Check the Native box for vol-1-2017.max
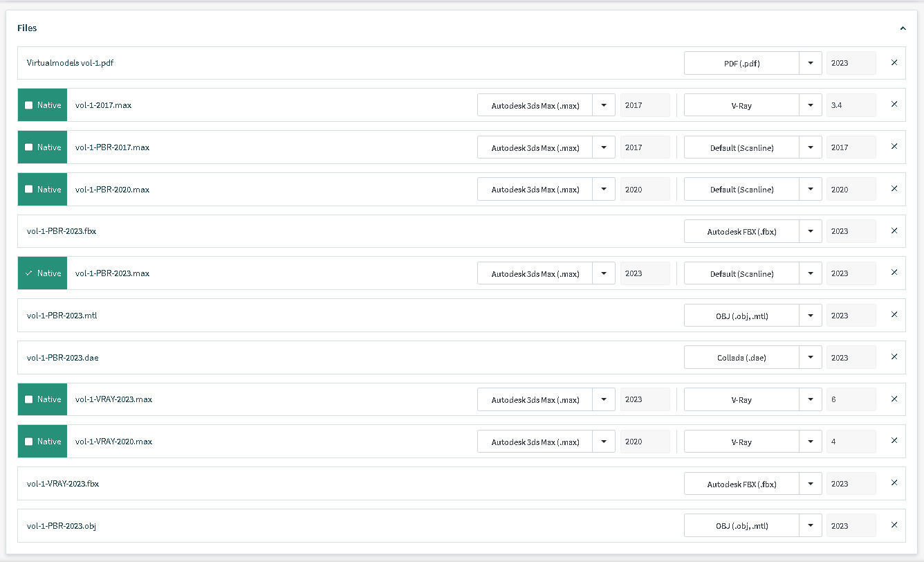 coord(28,105)
